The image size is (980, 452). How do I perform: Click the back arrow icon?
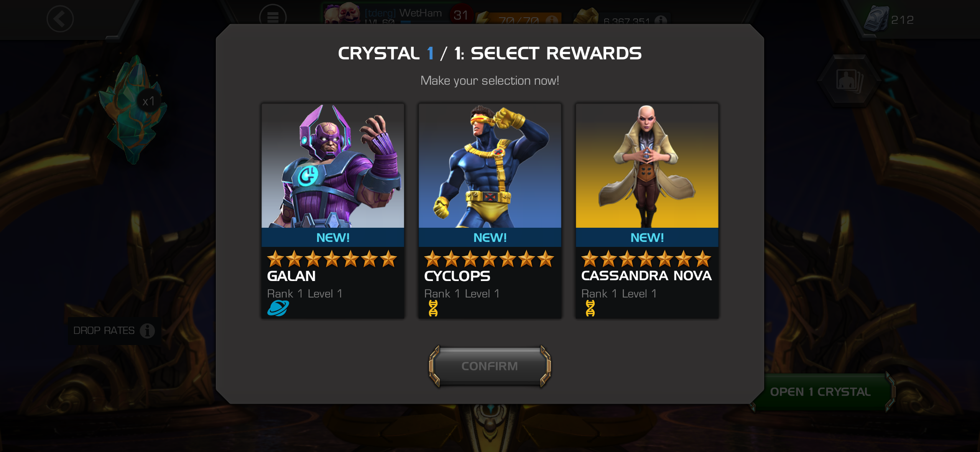60,19
